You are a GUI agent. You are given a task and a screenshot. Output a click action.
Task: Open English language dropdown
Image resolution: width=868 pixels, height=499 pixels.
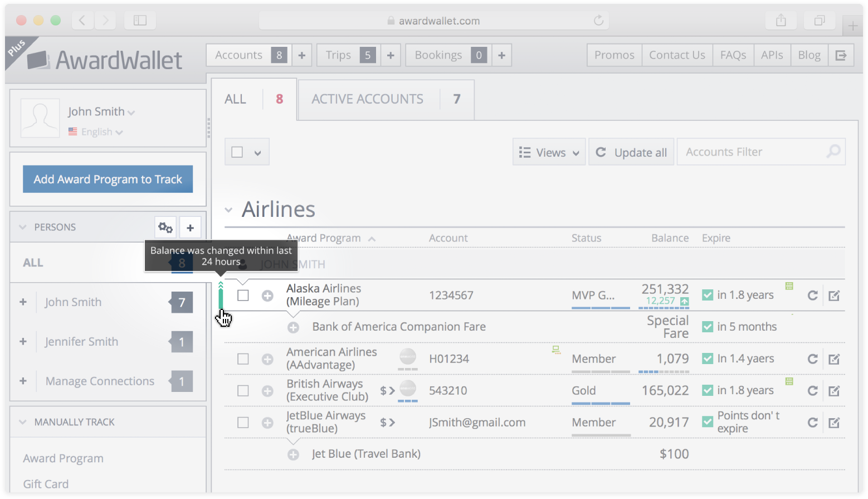[96, 132]
